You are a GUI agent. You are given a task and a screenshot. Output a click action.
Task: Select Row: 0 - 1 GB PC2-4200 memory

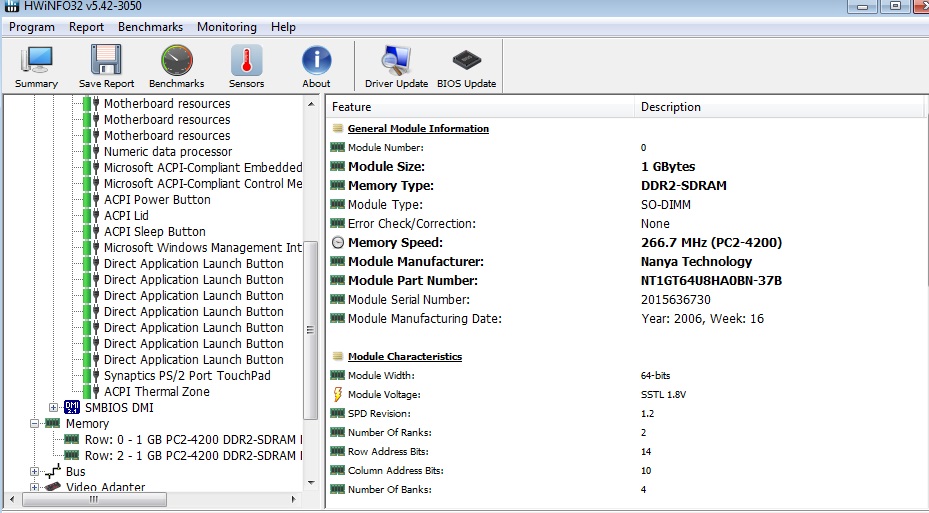193,440
